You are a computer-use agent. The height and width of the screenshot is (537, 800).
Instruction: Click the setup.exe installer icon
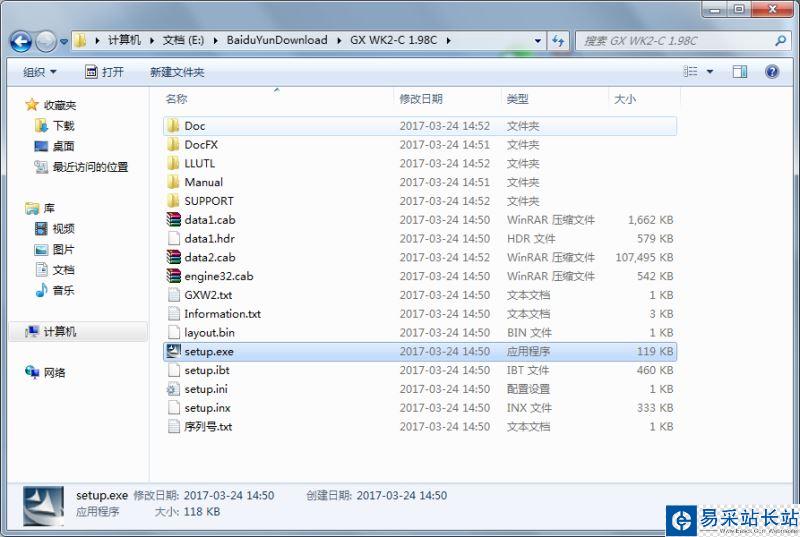(173, 351)
